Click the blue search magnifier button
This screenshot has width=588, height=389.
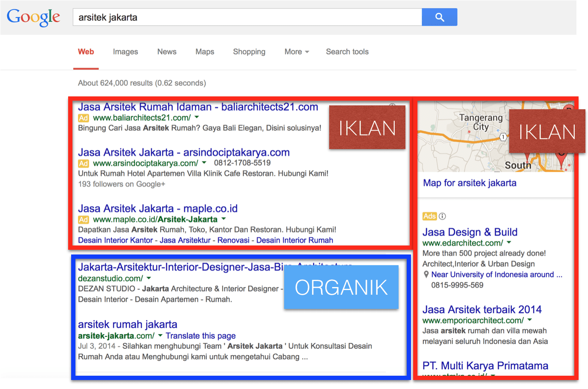tap(439, 17)
